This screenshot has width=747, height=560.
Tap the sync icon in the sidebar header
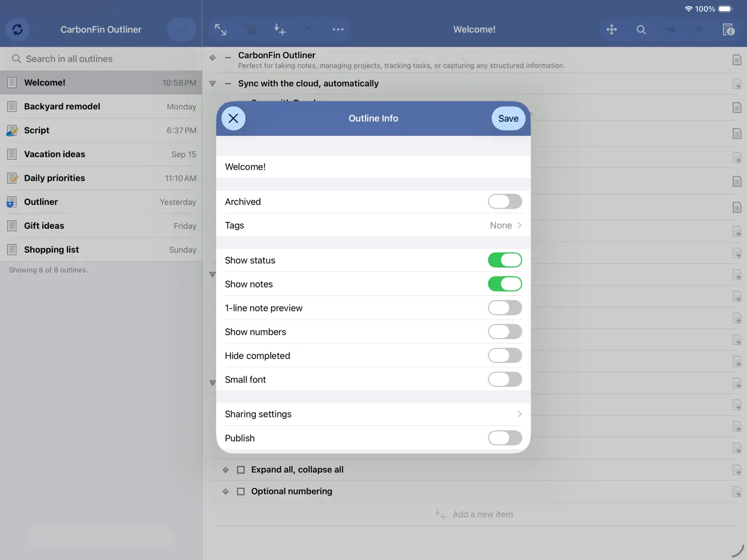tap(17, 29)
